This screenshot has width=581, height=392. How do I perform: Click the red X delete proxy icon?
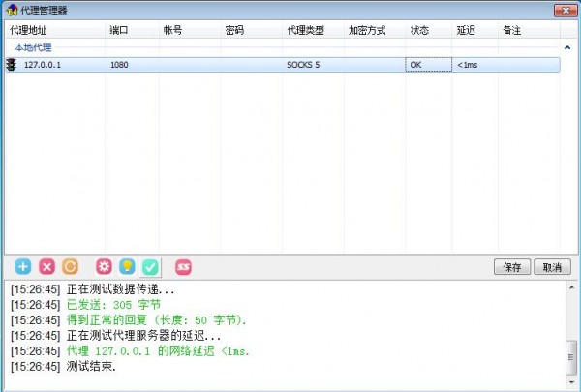[x=47, y=267]
